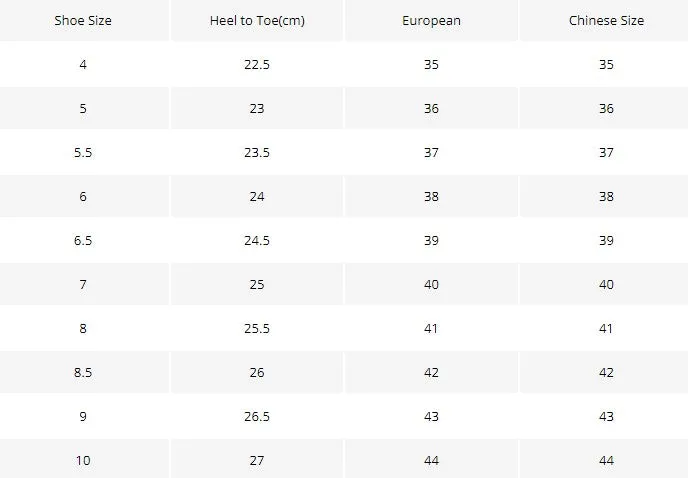Select the 23.5 cm measurement cell
Screen dimensions: 688x478
[257, 152]
